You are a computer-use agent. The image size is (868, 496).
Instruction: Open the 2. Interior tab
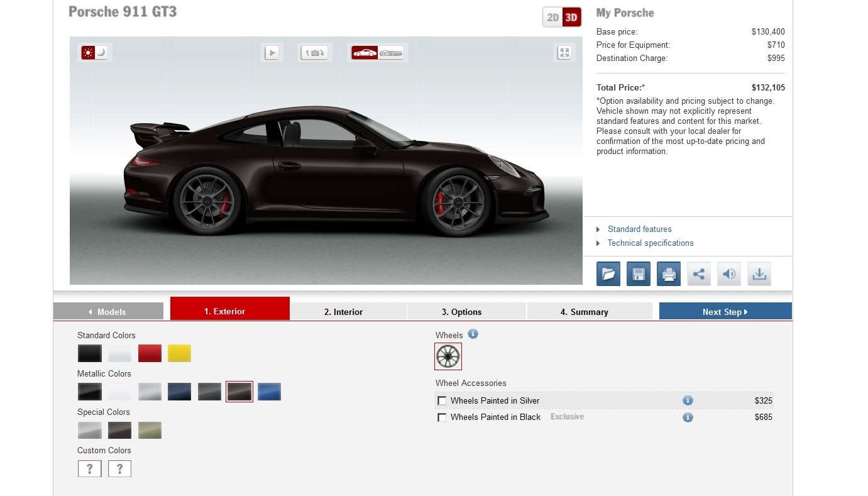point(348,311)
